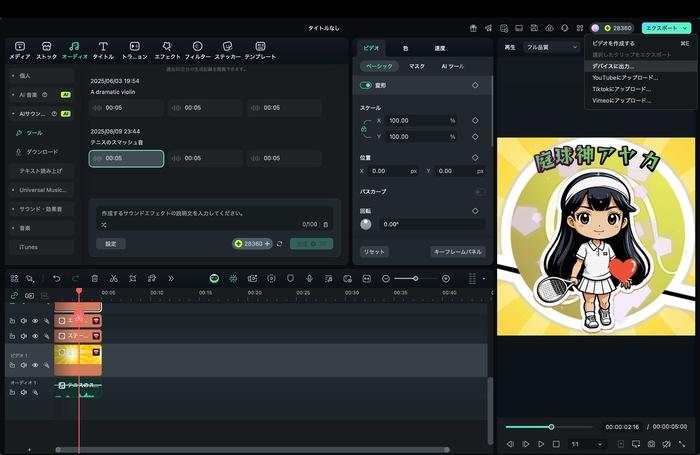700x455 pixels.
Task: Expand the Universal Music sidebar category
Action: (41, 190)
